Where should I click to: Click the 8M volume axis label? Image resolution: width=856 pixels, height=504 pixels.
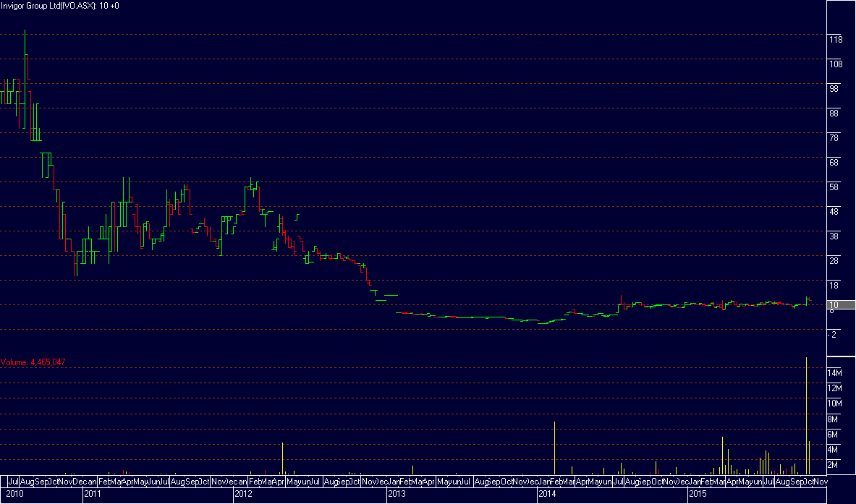[x=833, y=419]
